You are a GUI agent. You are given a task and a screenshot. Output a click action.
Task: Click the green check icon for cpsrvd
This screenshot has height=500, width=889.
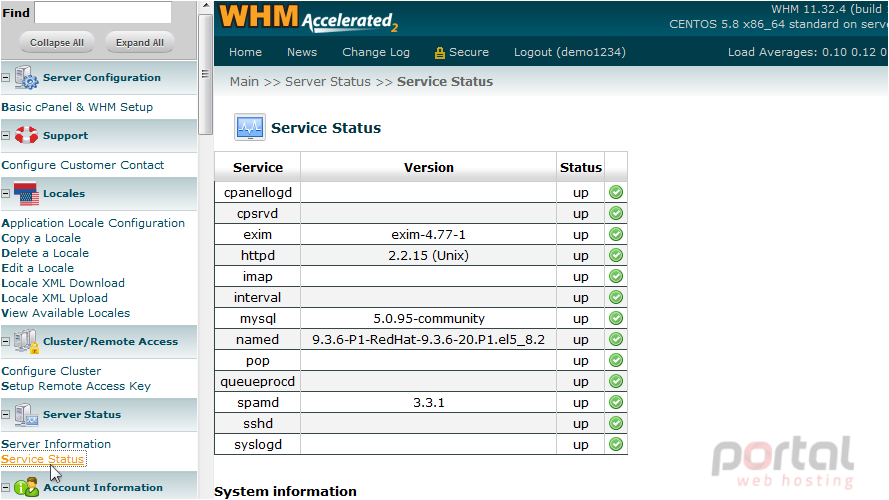pos(616,213)
